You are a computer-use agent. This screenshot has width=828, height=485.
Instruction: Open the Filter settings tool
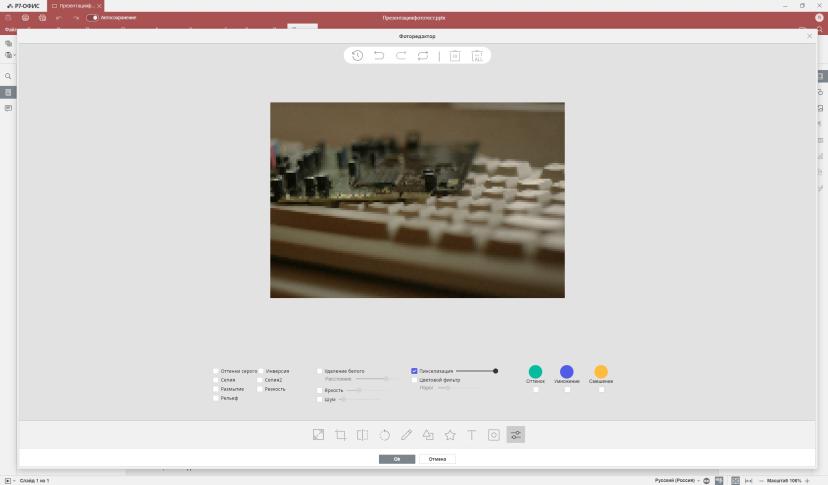pos(516,435)
